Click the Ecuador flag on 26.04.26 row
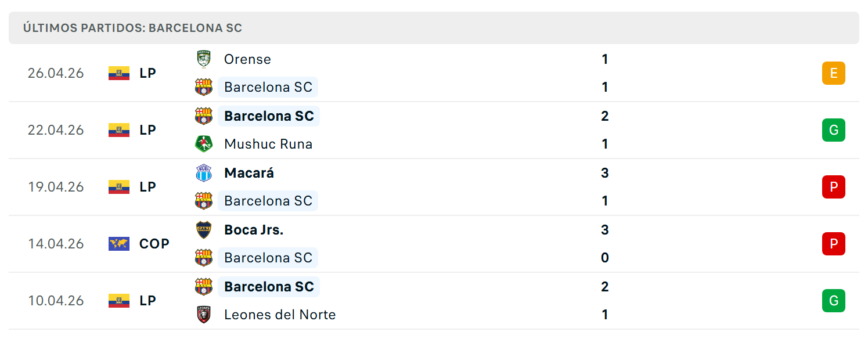Image resolution: width=868 pixels, height=339 pixels. (119, 73)
